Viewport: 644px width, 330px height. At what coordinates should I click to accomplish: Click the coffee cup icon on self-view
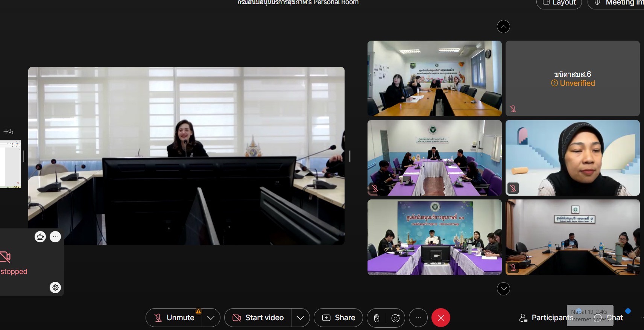click(40, 237)
